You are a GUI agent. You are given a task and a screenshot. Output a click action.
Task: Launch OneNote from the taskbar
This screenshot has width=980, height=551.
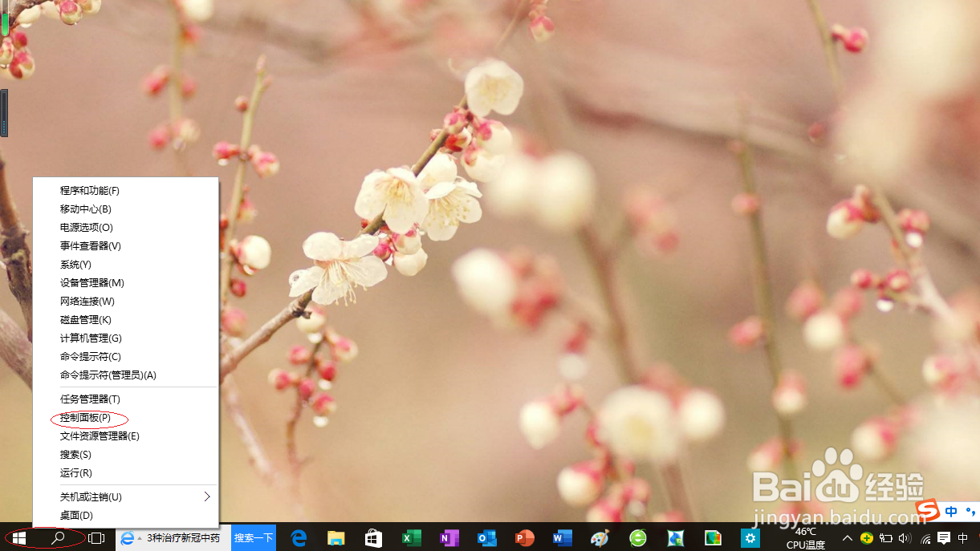[x=449, y=538]
